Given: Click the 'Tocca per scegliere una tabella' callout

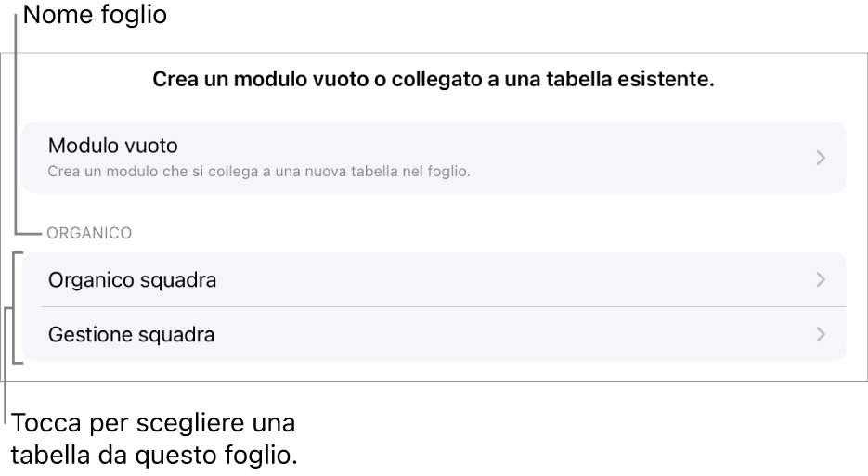Looking at the screenshot, I should click(x=154, y=426).
